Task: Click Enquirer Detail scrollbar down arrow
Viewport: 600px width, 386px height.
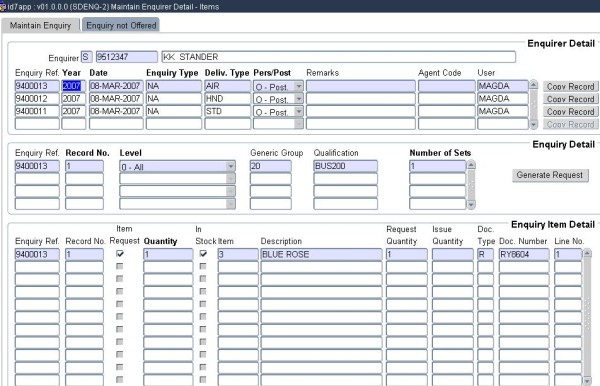Action: click(x=533, y=124)
